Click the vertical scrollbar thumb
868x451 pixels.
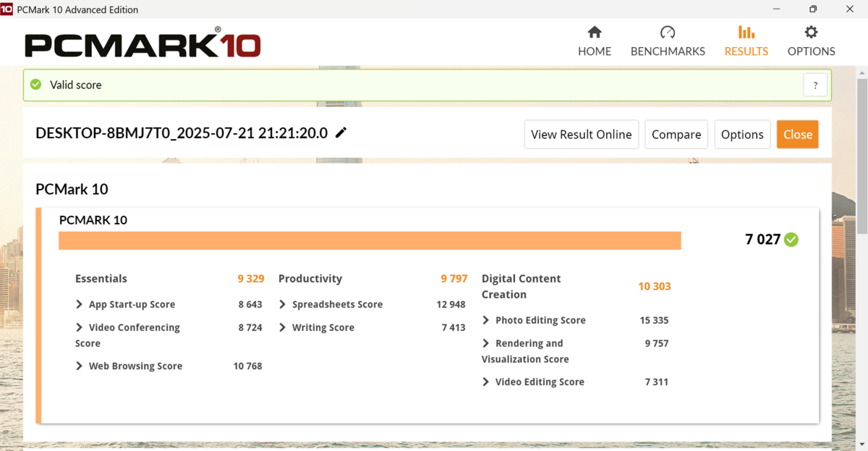(x=861, y=155)
